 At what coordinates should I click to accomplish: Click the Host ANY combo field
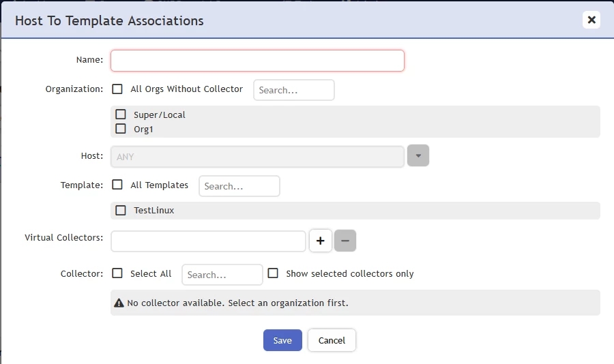[x=257, y=157]
